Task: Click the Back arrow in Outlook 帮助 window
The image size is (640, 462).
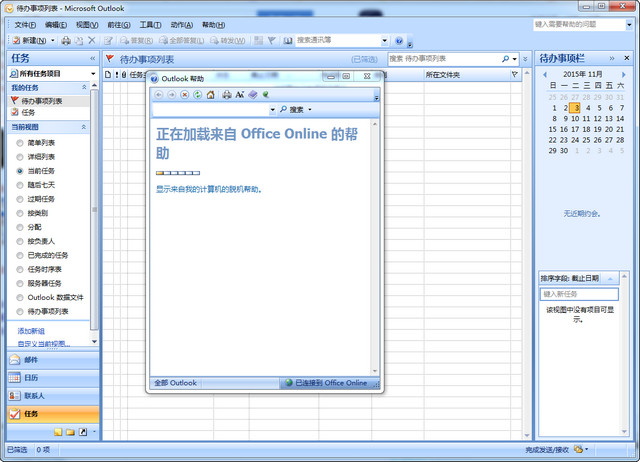Action: pos(159,95)
